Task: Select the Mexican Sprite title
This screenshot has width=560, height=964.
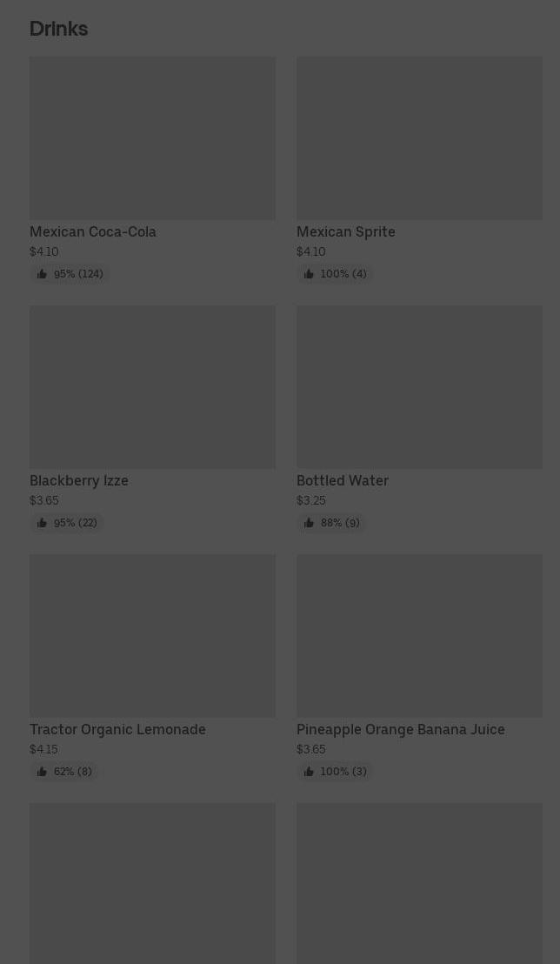Action: (345, 231)
